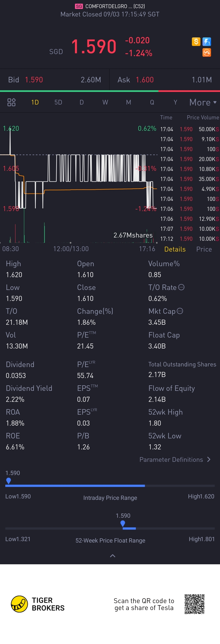Tap the yellow dollar sign badge
Viewport: 220px width, 644px height.
[x=196, y=41]
